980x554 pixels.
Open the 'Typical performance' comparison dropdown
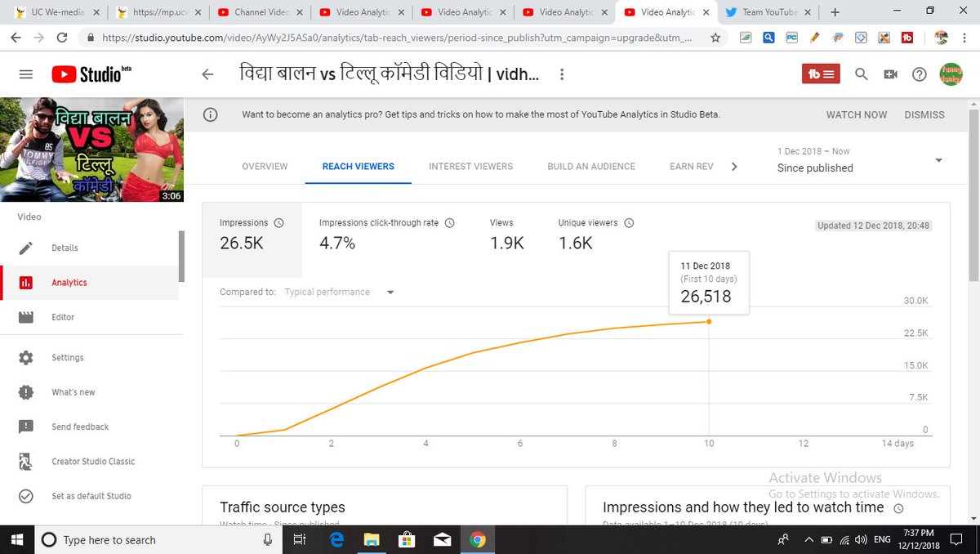[x=340, y=292]
